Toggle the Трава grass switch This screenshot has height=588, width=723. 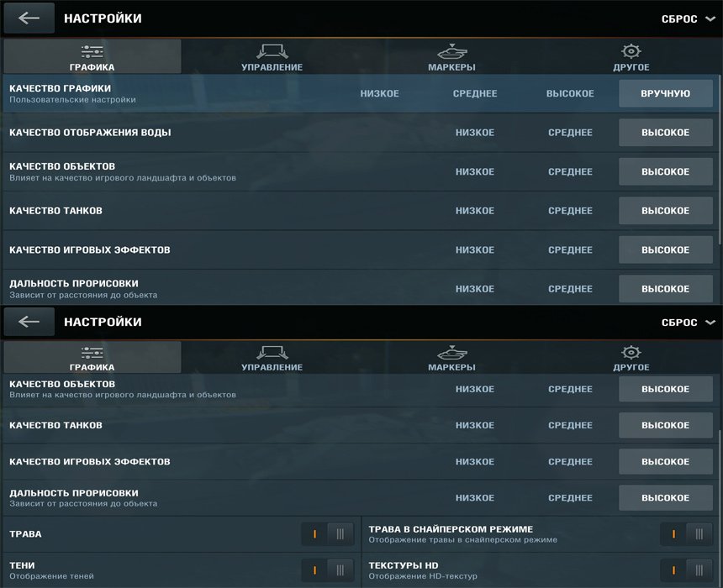click(x=327, y=534)
